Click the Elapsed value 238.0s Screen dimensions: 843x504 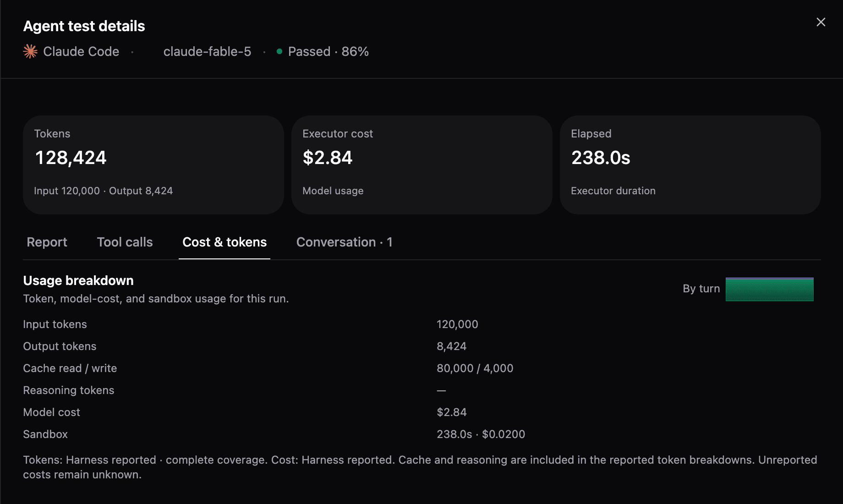click(600, 158)
